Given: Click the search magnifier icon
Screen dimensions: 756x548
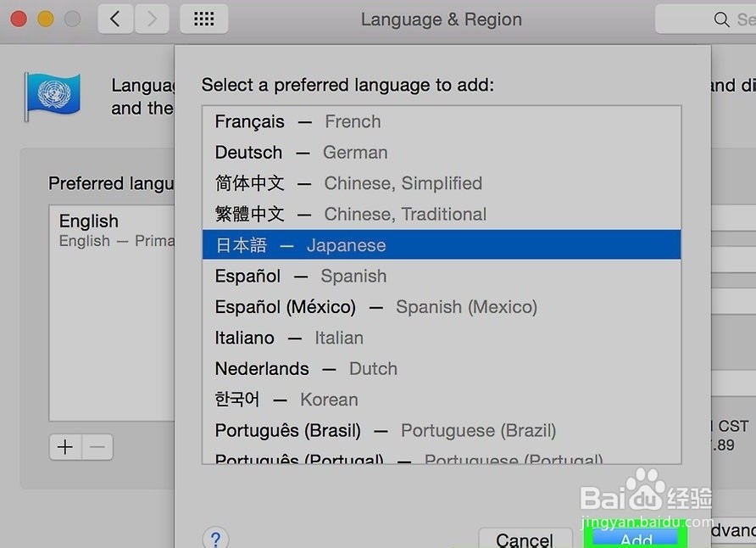Looking at the screenshot, I should pyautogui.click(x=722, y=20).
